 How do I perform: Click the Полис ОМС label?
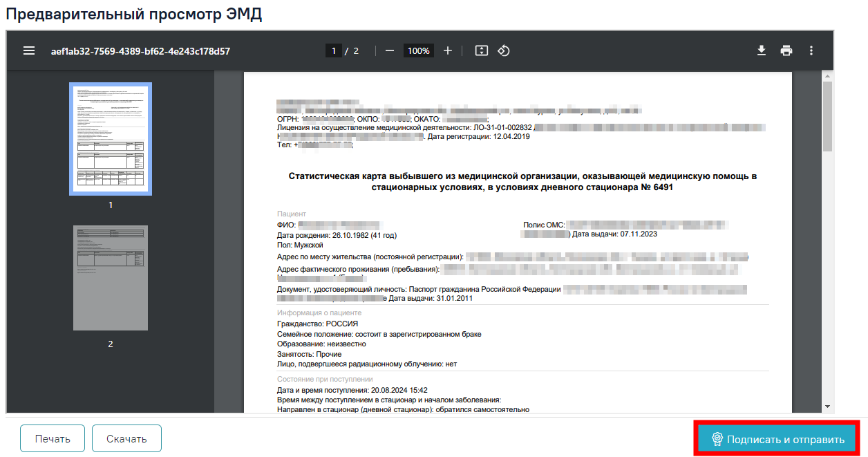click(545, 225)
